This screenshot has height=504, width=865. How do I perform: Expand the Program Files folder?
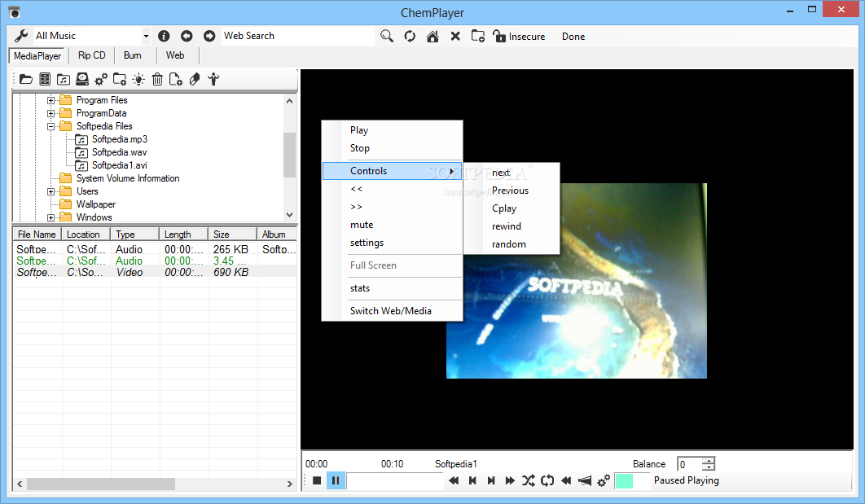point(50,100)
